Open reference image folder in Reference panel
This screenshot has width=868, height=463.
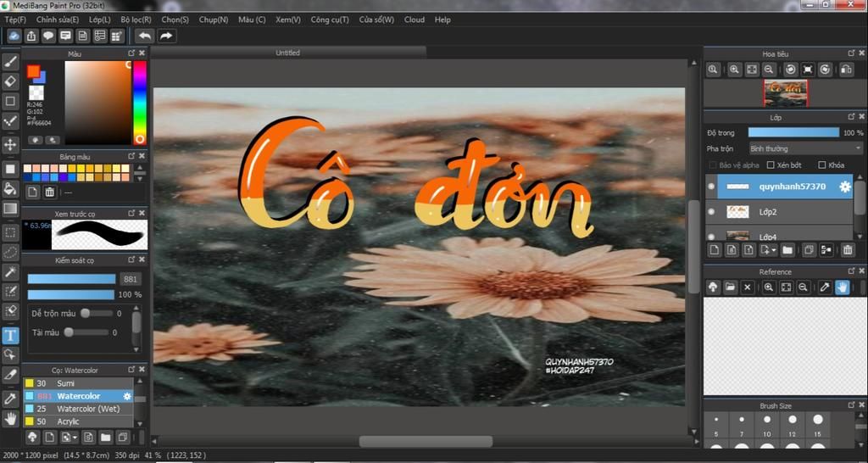point(730,287)
